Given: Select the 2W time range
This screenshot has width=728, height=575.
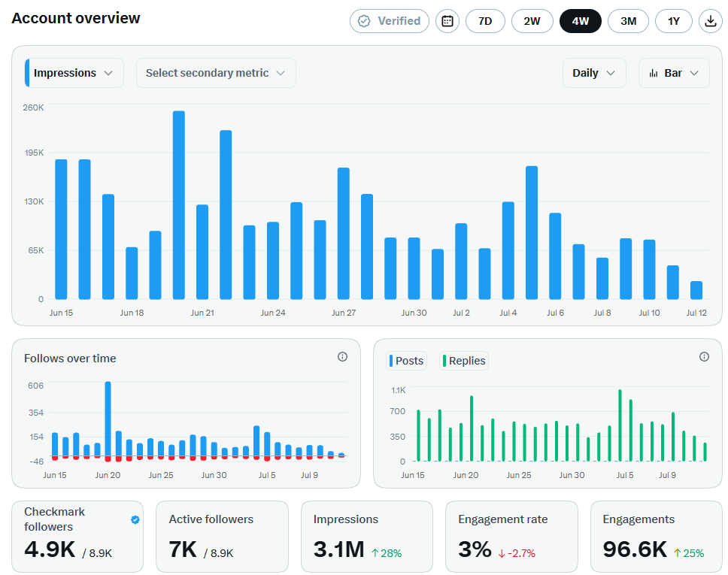Looking at the screenshot, I should click(532, 21).
